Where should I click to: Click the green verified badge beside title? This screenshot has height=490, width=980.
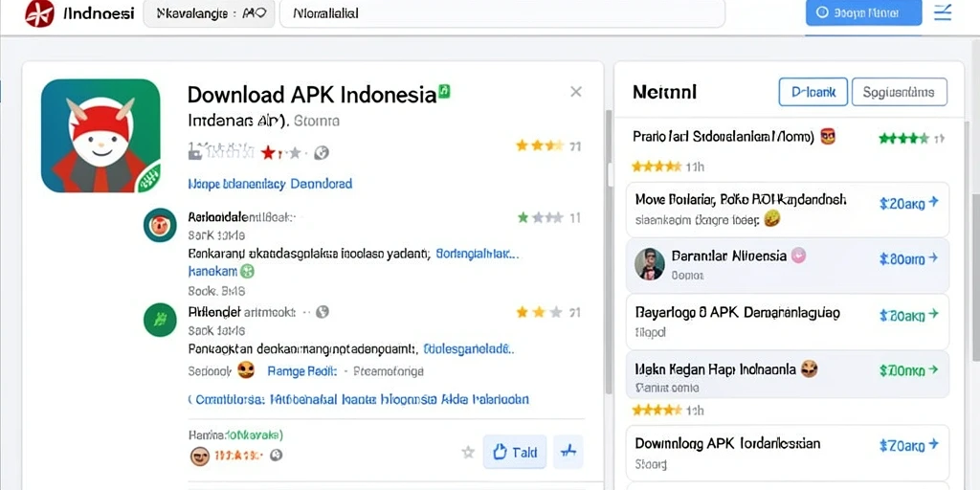click(444, 91)
